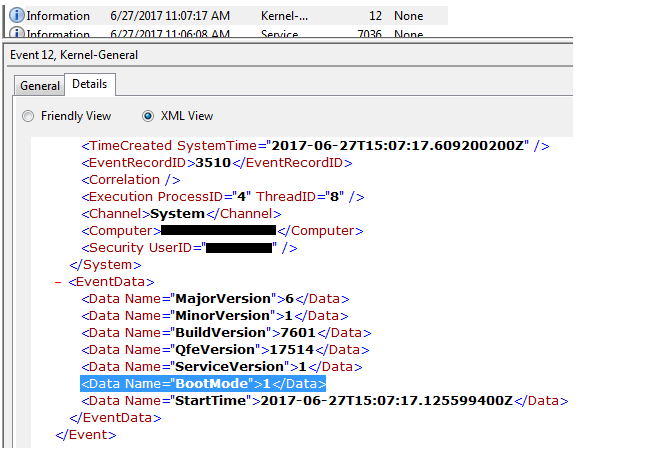Click the event ID 12 cell
This screenshot has width=647, height=459.
(375, 16)
